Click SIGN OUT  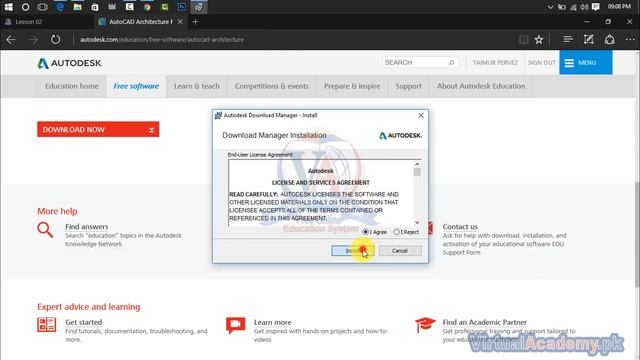pyautogui.click(x=542, y=62)
